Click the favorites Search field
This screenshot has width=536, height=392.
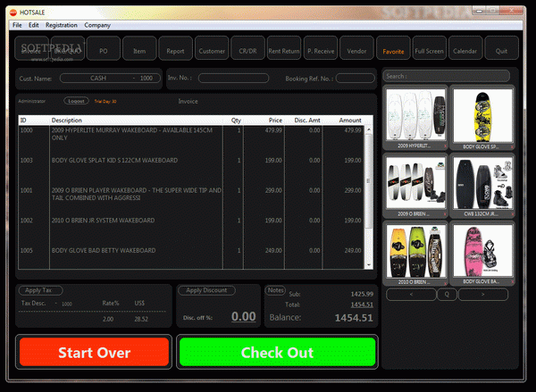pos(447,76)
